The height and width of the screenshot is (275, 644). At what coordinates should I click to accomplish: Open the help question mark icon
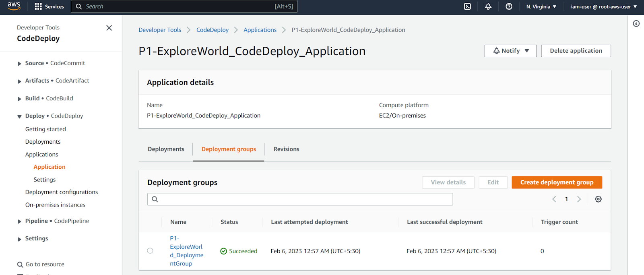point(509,6)
